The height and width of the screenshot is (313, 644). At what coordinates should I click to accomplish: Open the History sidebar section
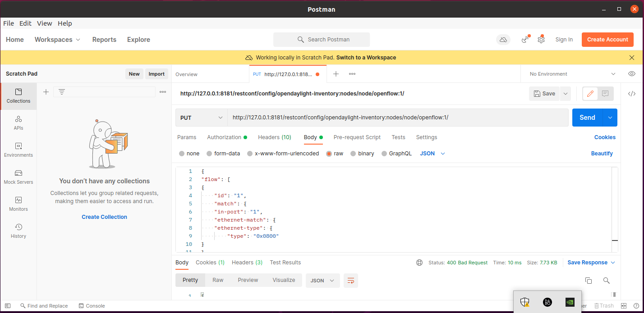[x=18, y=231]
